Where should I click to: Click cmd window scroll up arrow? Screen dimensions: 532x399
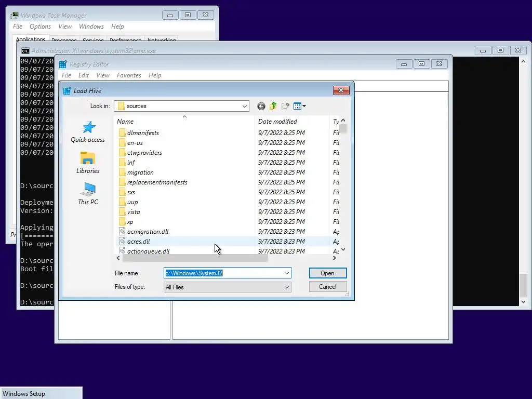(524, 61)
